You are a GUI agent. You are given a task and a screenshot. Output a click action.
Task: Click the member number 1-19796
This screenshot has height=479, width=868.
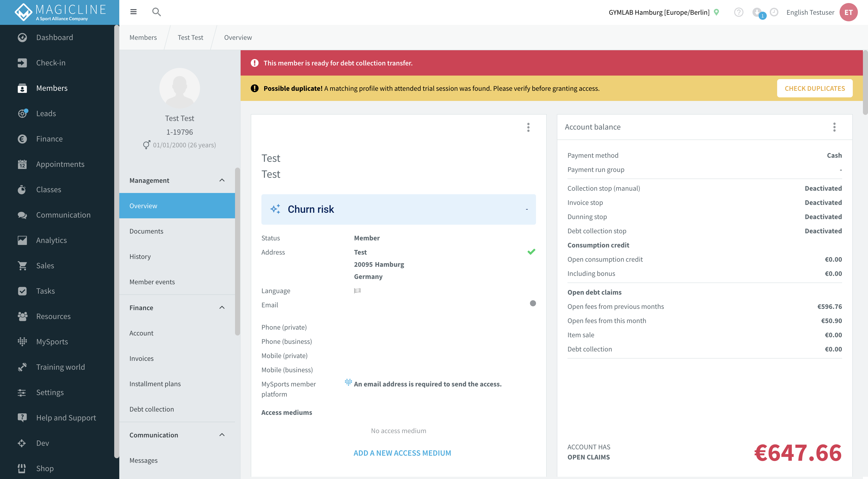180,132
